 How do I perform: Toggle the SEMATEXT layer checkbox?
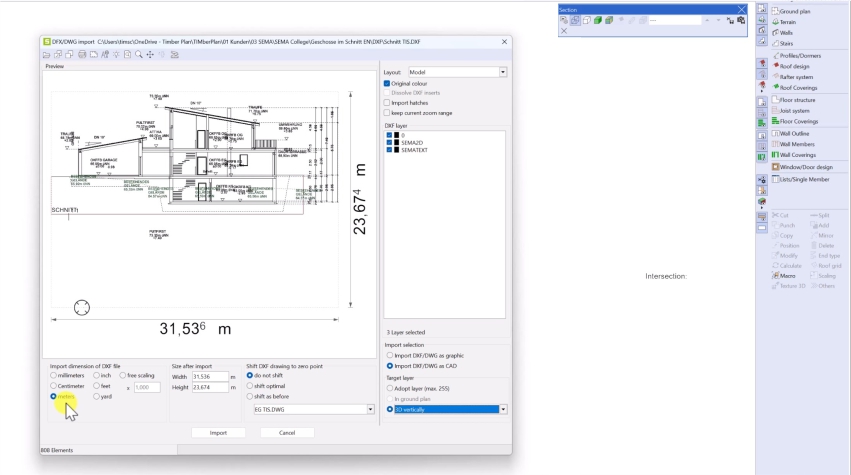click(x=389, y=149)
